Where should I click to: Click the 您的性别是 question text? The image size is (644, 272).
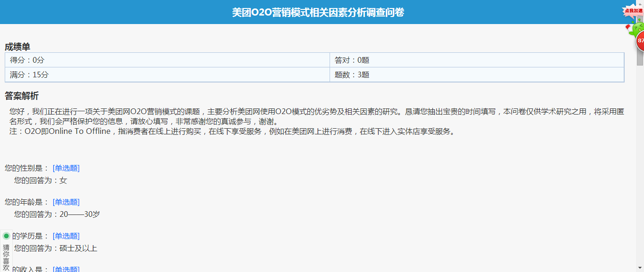pos(26,168)
